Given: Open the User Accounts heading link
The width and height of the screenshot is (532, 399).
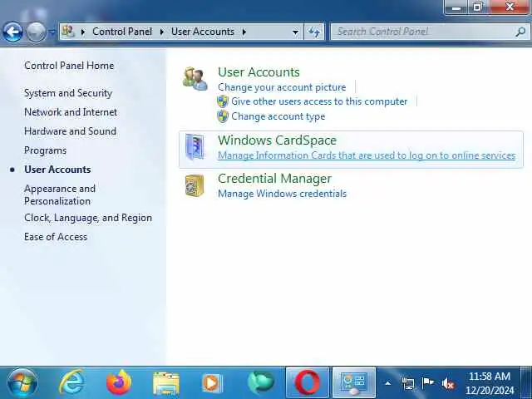Looking at the screenshot, I should click(x=259, y=72).
